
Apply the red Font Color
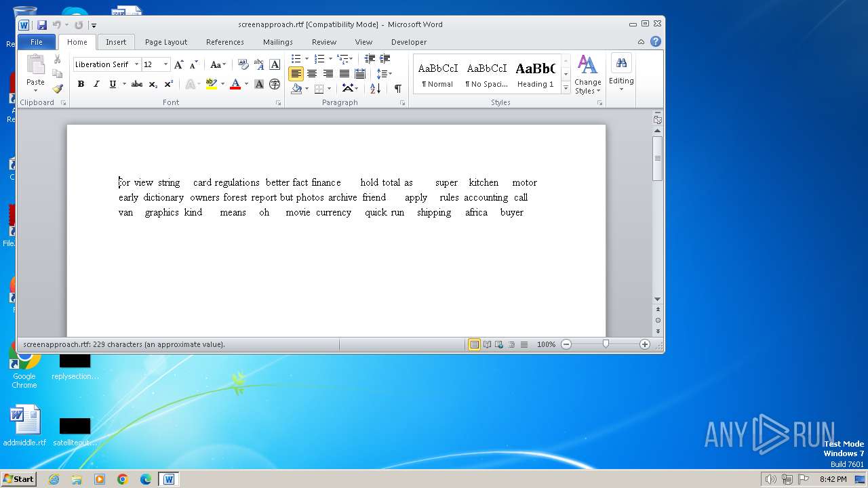point(235,84)
